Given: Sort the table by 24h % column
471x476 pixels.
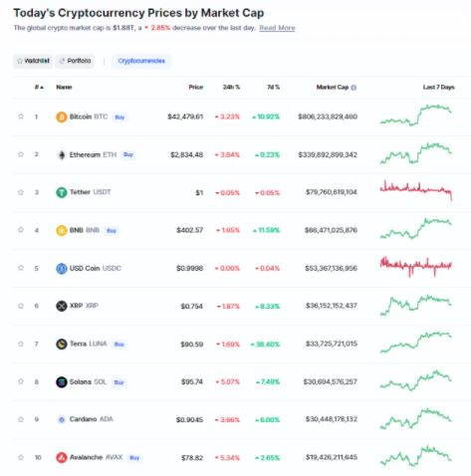Looking at the screenshot, I should [231, 87].
